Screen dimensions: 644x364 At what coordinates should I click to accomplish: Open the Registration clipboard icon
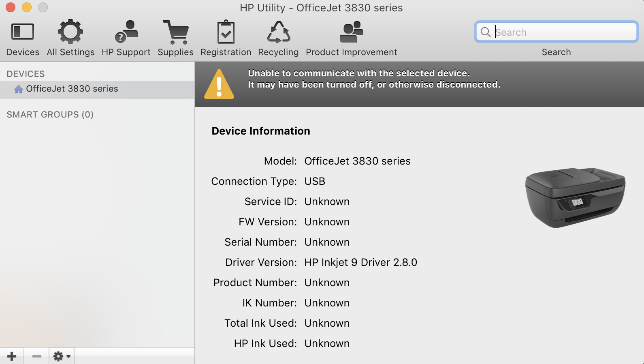[x=226, y=32]
